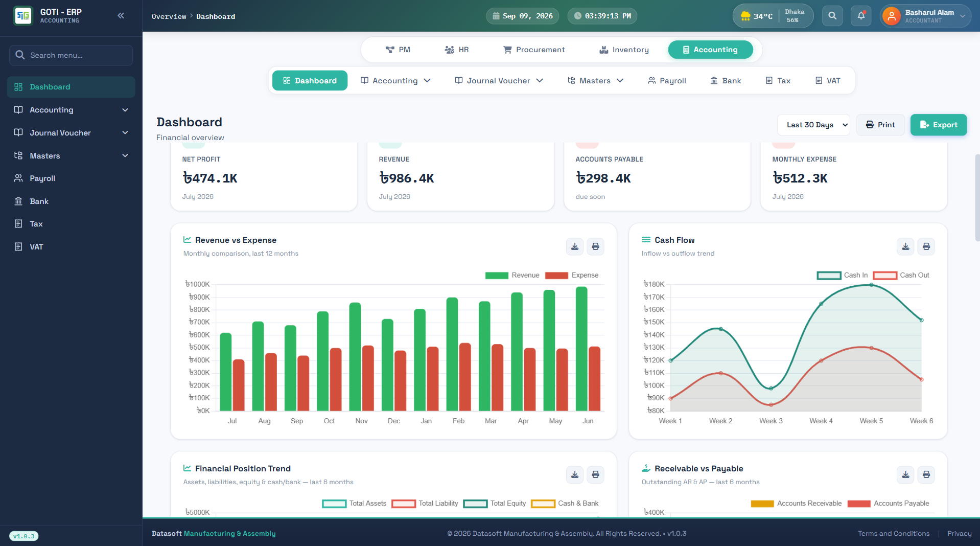Image resolution: width=980 pixels, height=546 pixels.
Task: Open Terms and Conditions link
Action: point(894,534)
